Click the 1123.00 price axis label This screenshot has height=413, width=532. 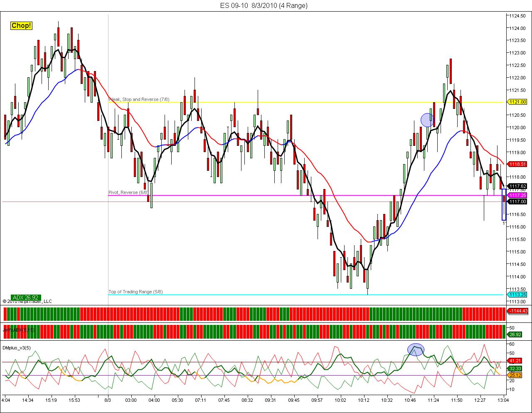pos(517,53)
